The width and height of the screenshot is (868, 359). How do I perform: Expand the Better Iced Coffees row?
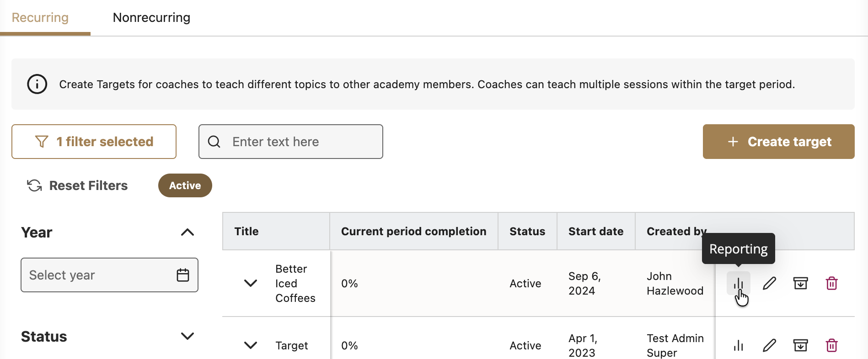click(x=250, y=283)
